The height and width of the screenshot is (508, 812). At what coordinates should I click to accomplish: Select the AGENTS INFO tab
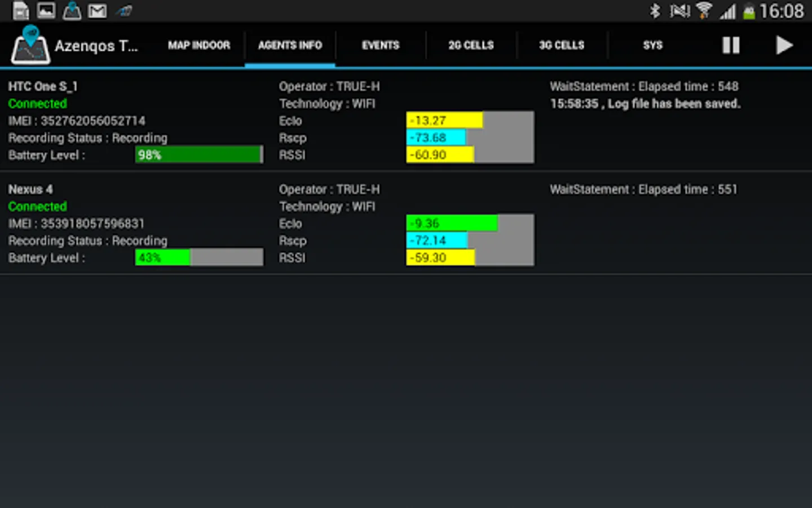coord(290,45)
